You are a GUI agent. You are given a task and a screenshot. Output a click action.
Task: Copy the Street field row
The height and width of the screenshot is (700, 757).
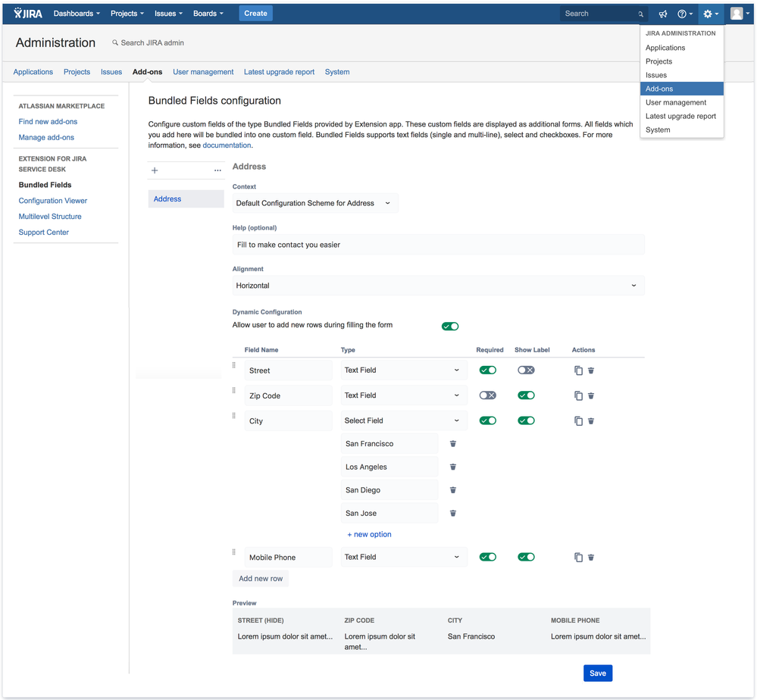click(578, 370)
